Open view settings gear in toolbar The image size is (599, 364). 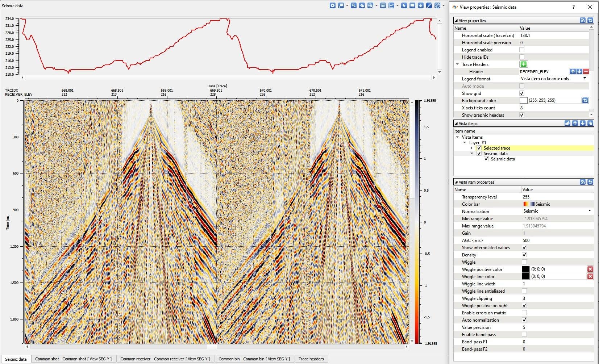(333, 5)
